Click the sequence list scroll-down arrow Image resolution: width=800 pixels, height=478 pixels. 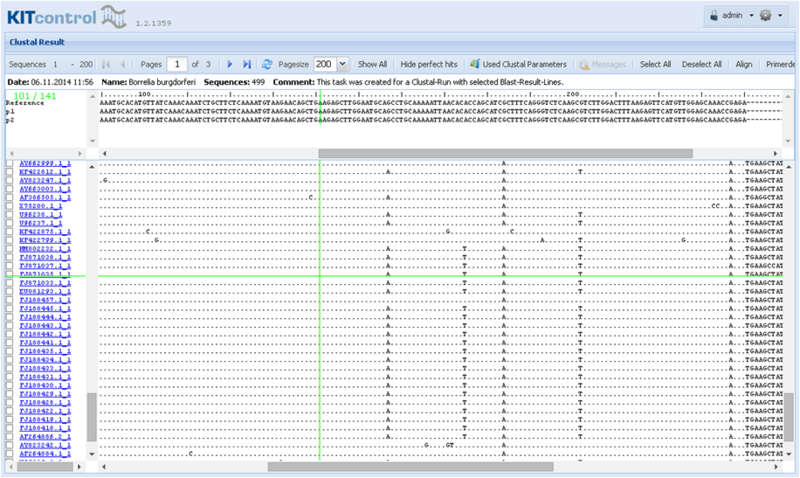92,454
